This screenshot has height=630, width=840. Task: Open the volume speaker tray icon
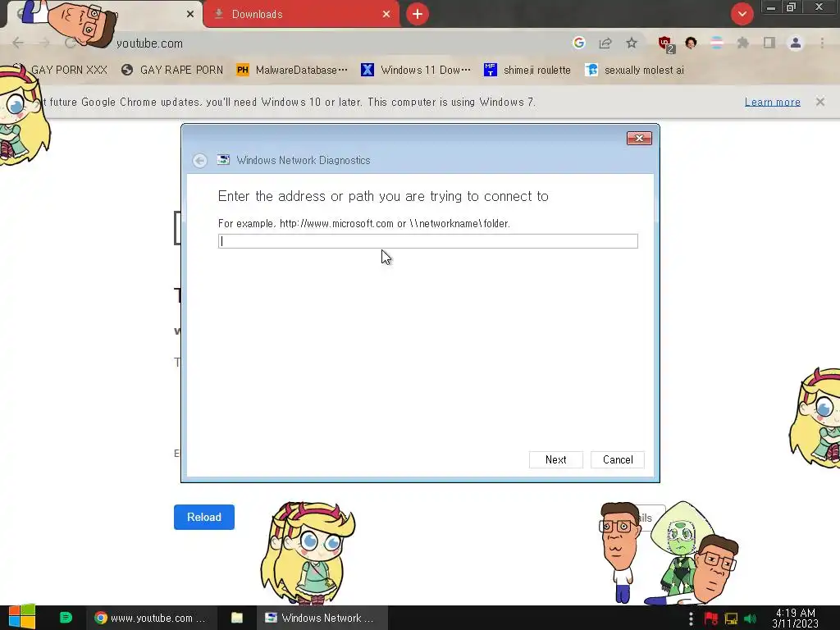(750, 619)
